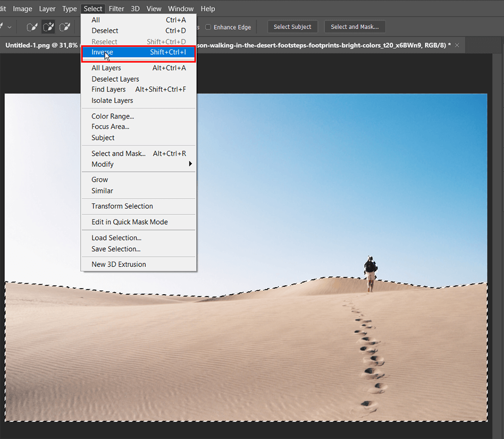Open the tool preset picker arrow
The width and height of the screenshot is (504, 439).
9,27
